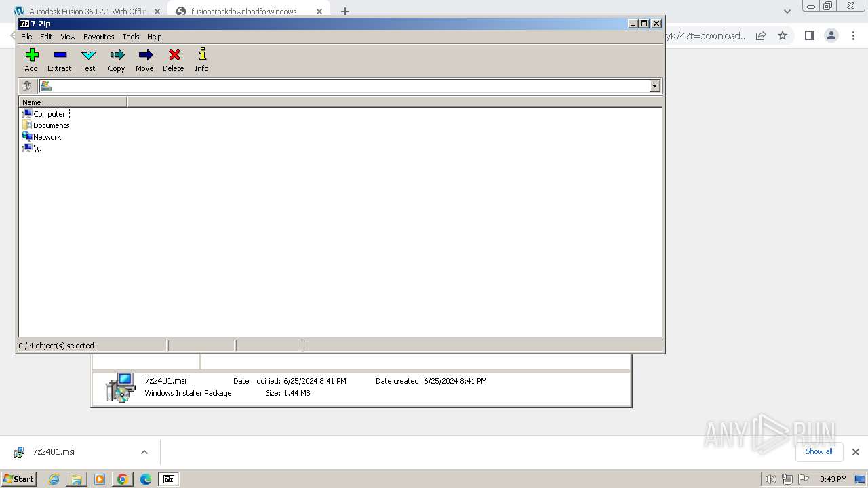Open the Help menu
Viewport: 868px width, 488px height.
click(x=155, y=37)
